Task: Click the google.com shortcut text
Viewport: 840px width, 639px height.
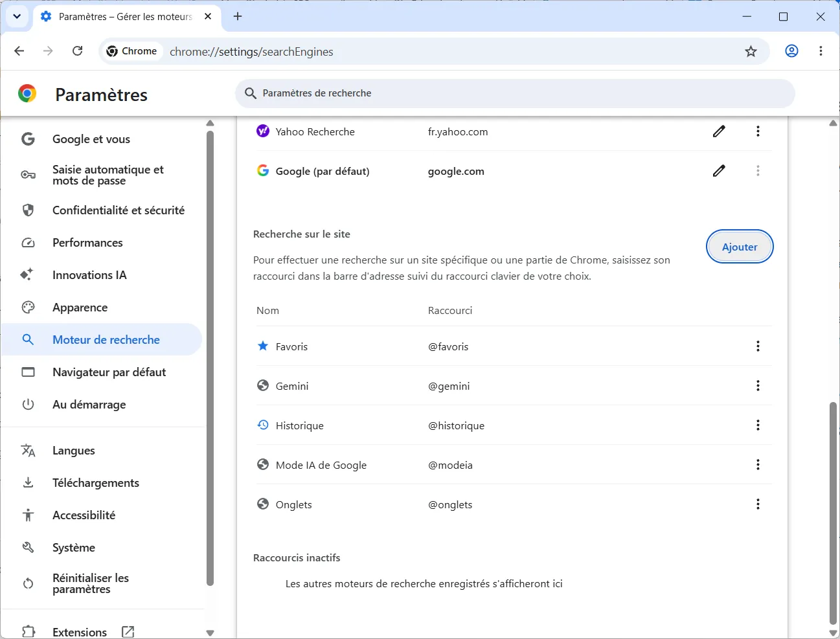Action: pyautogui.click(x=456, y=172)
